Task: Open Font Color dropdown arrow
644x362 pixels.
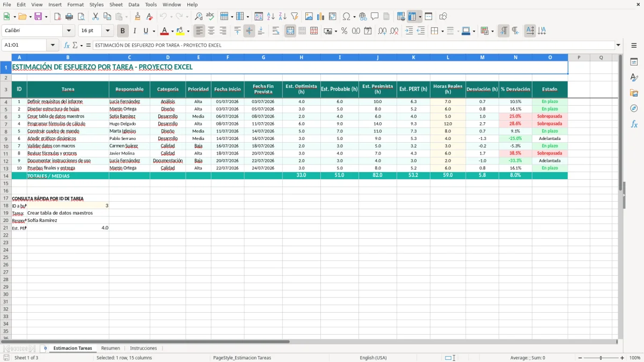Action: pos(172,31)
